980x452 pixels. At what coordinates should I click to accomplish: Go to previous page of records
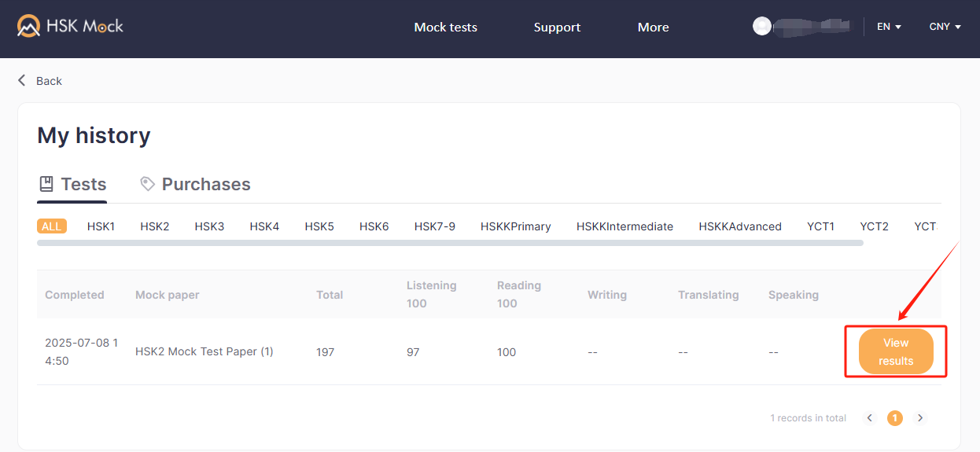click(870, 418)
